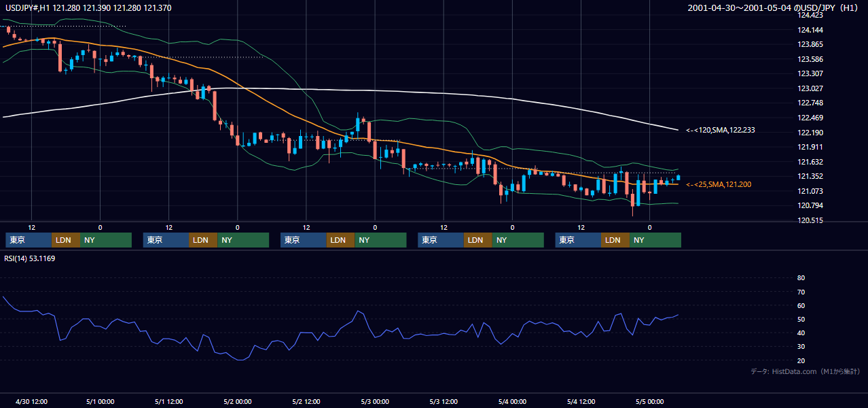Click price axis value 123.027
This screenshot has height=408, width=868.
click(810, 88)
